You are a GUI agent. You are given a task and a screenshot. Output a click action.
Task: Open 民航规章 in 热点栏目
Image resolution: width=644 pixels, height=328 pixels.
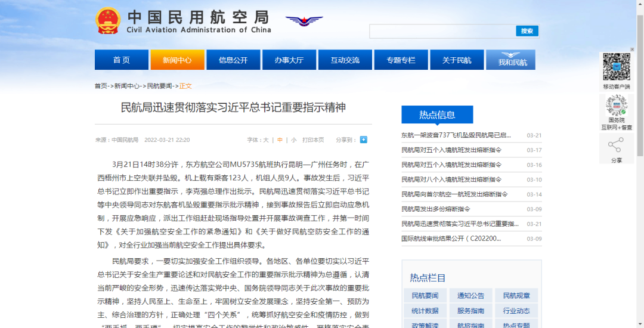(x=516, y=296)
